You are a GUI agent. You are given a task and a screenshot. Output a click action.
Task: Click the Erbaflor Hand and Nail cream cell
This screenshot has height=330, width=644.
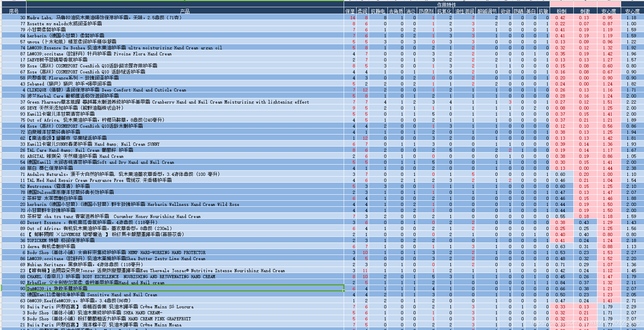(x=185, y=283)
